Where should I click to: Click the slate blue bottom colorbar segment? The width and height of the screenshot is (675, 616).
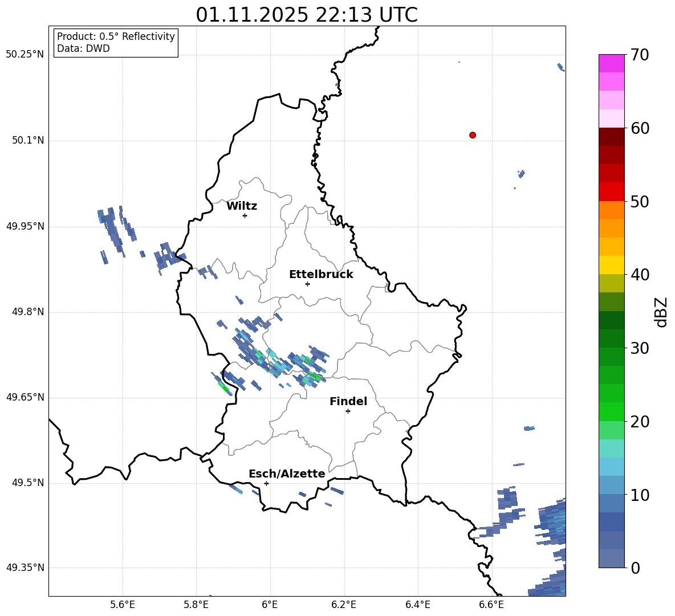[611, 558]
